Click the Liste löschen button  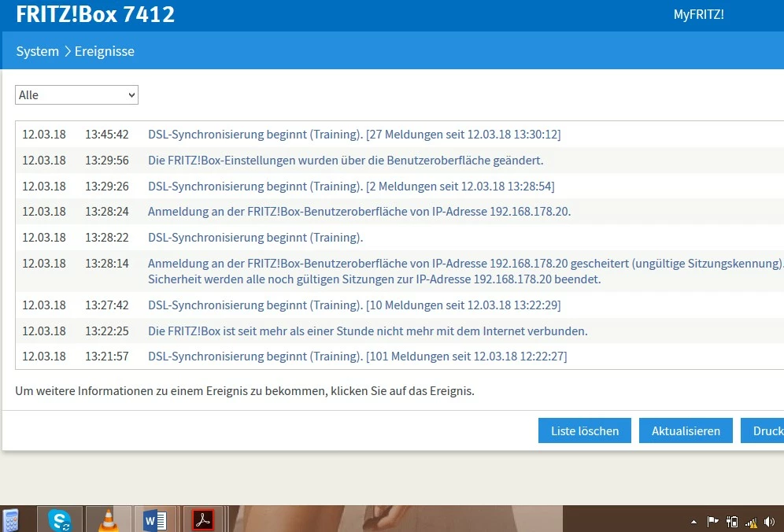pyautogui.click(x=585, y=430)
